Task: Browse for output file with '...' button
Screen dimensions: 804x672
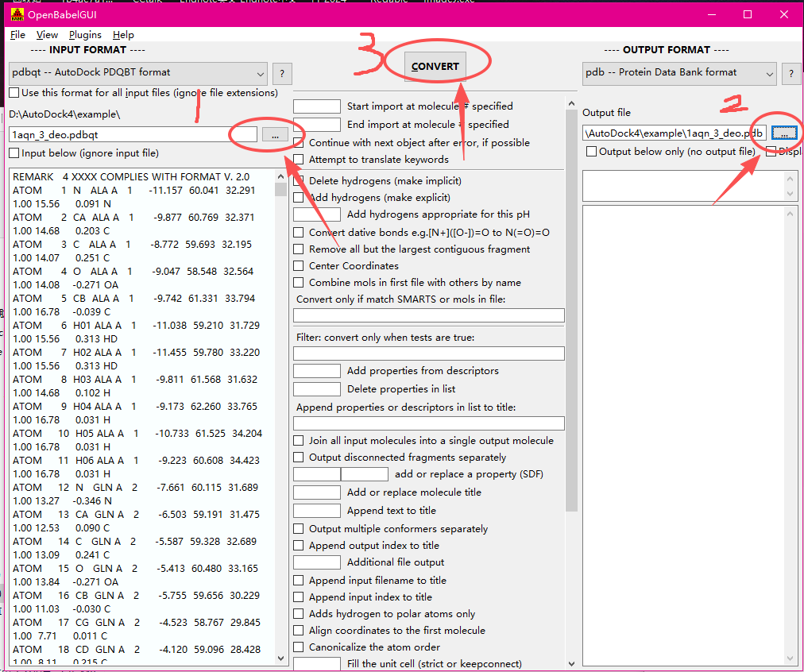Action: (783, 133)
